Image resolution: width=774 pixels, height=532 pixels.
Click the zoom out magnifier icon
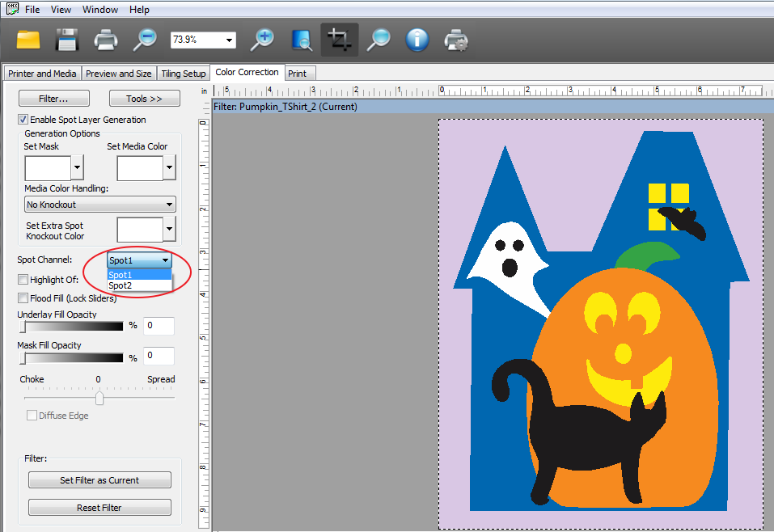tap(146, 39)
